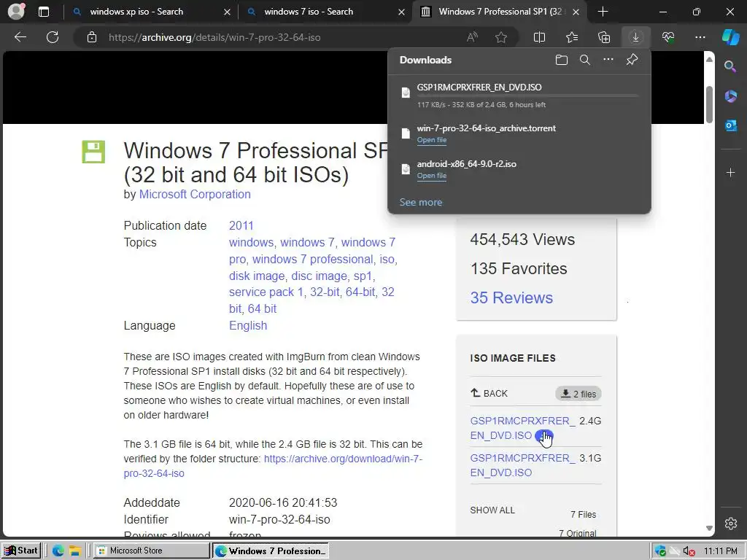Click the disk image topic link

tap(257, 276)
